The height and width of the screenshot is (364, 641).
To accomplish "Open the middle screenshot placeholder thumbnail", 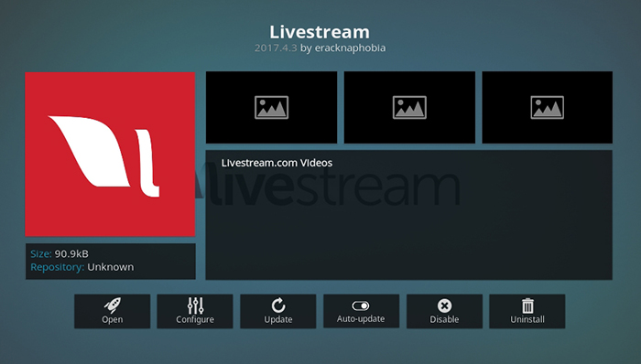I will 409,107.
